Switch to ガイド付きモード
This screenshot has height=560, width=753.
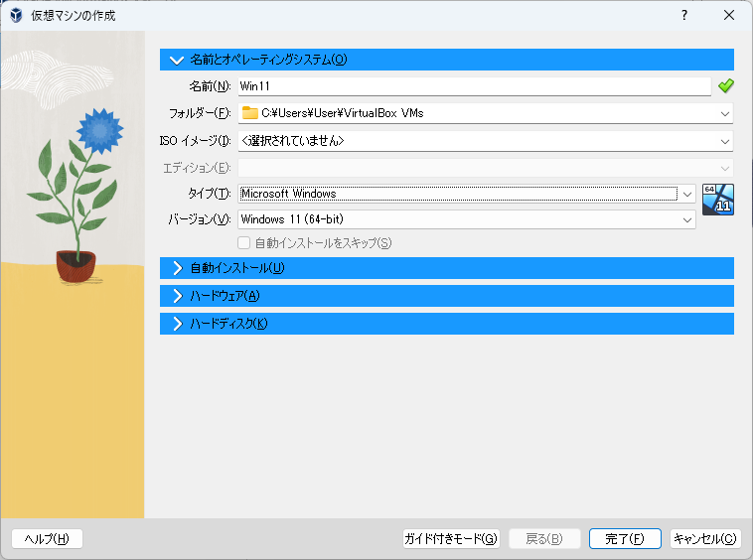(451, 539)
